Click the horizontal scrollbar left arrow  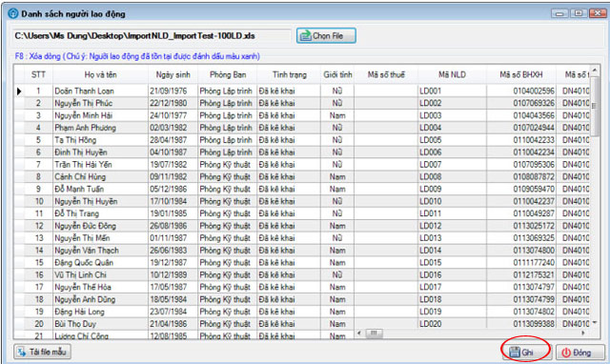[x=359, y=333]
